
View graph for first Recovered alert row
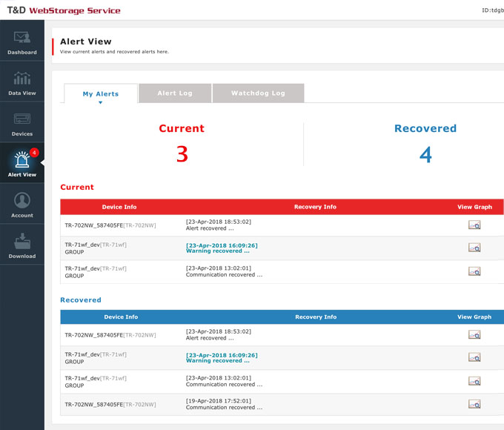coord(474,335)
